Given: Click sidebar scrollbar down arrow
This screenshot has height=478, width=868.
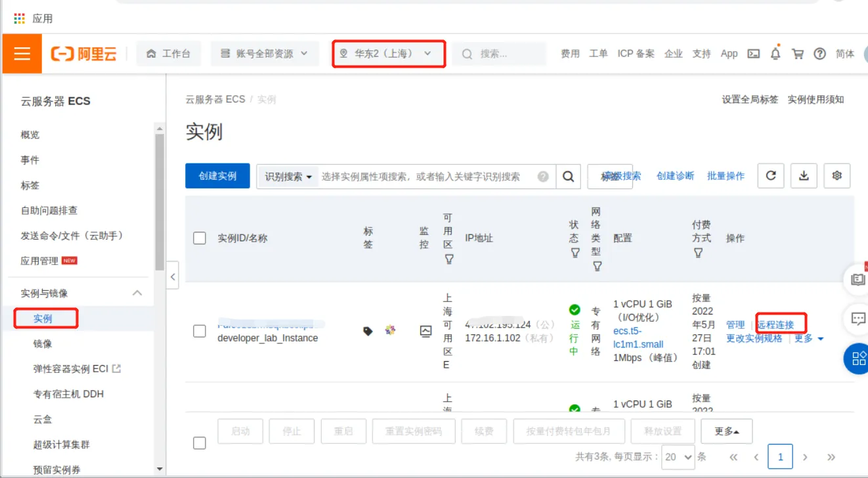Looking at the screenshot, I should [160, 469].
